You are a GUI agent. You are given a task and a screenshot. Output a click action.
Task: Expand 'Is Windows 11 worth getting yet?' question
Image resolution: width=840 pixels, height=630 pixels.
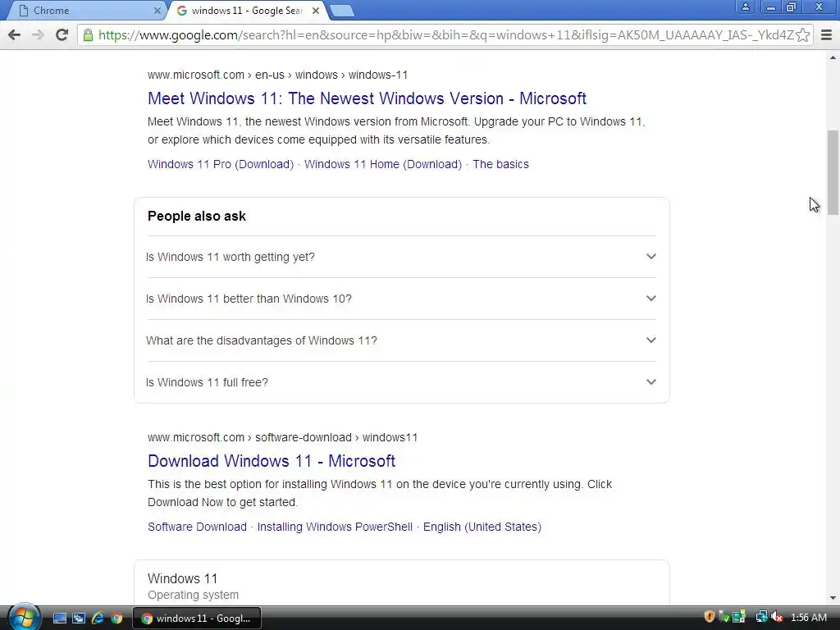(401, 257)
